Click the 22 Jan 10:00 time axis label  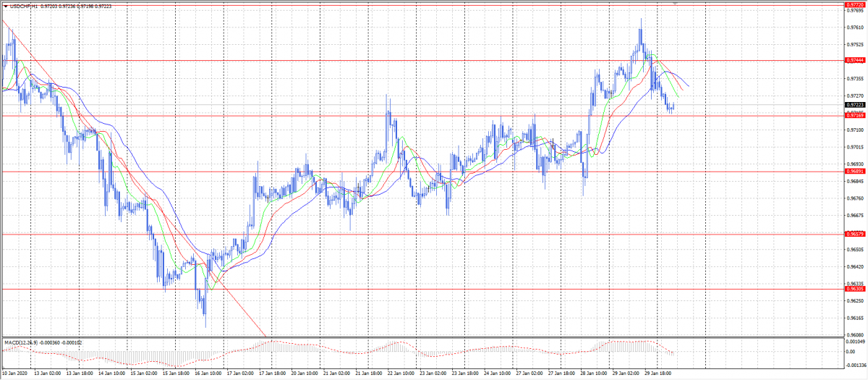click(x=400, y=374)
